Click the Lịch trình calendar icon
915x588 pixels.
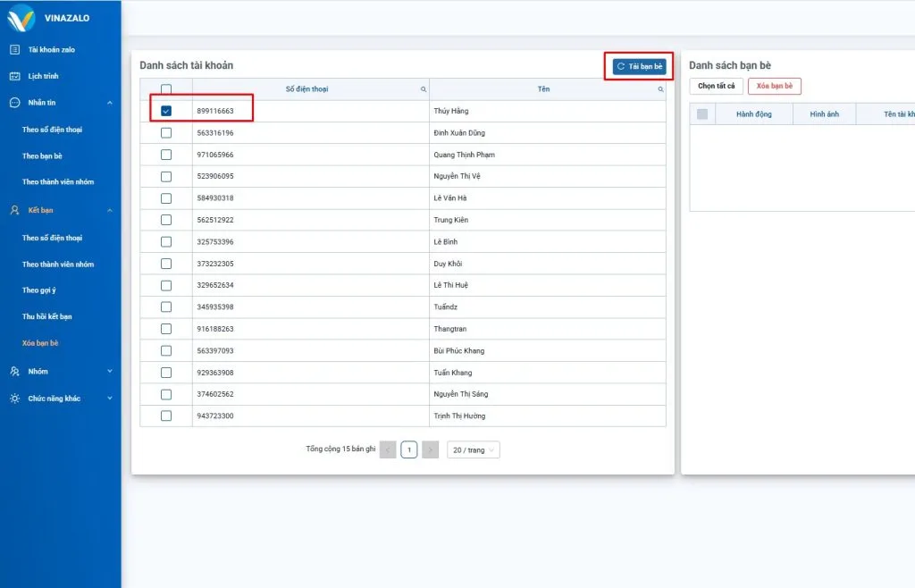14,76
